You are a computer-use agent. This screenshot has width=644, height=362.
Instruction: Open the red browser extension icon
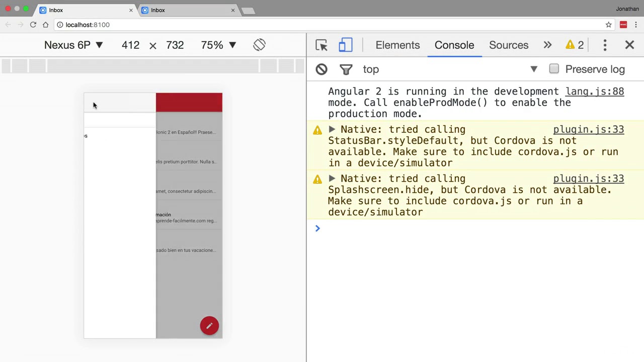click(x=623, y=25)
